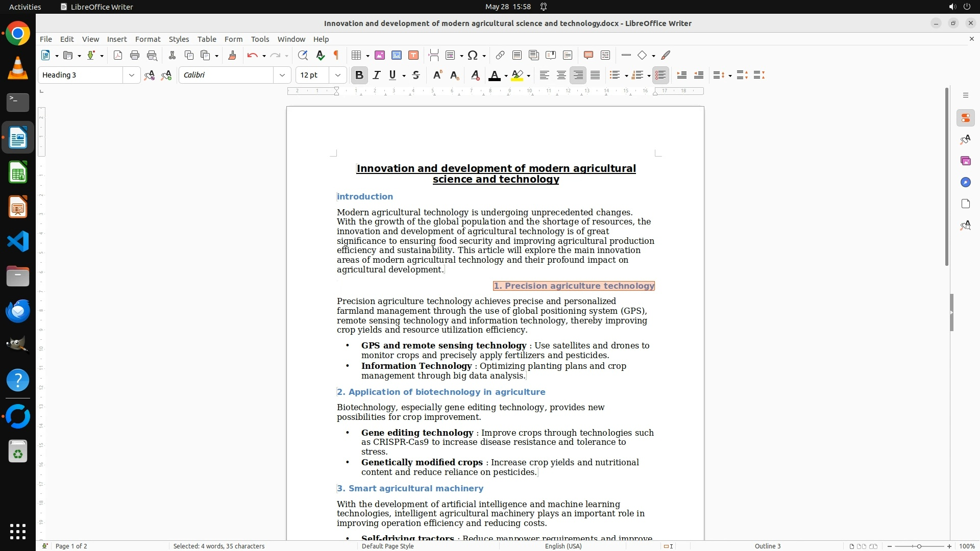Click the English (USA) language status
Viewport: 980px width, 551px height.
[x=563, y=546]
